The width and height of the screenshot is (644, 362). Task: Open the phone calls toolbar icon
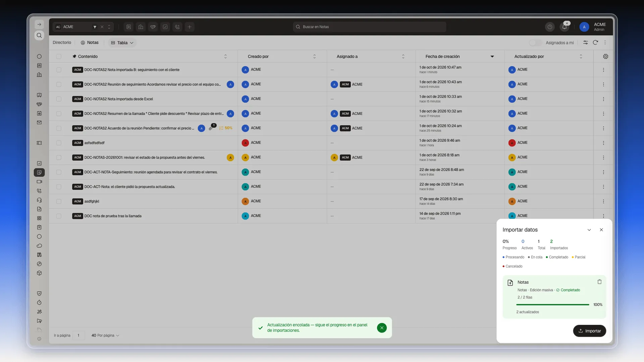[x=177, y=27]
